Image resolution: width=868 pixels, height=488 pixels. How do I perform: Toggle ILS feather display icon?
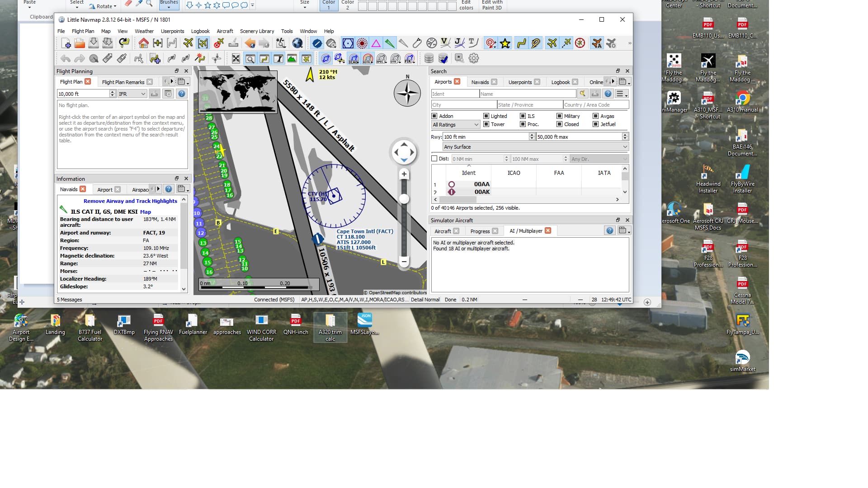(389, 43)
